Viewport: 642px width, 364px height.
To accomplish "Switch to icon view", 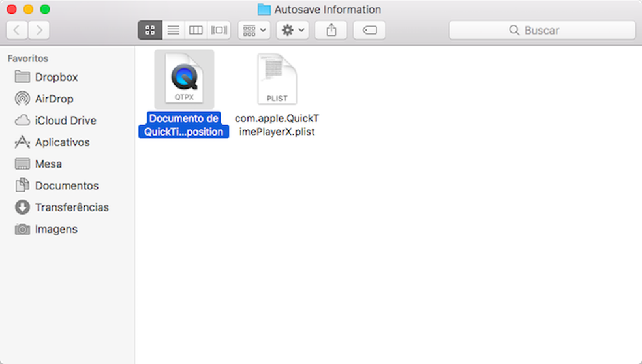I will tap(150, 30).
